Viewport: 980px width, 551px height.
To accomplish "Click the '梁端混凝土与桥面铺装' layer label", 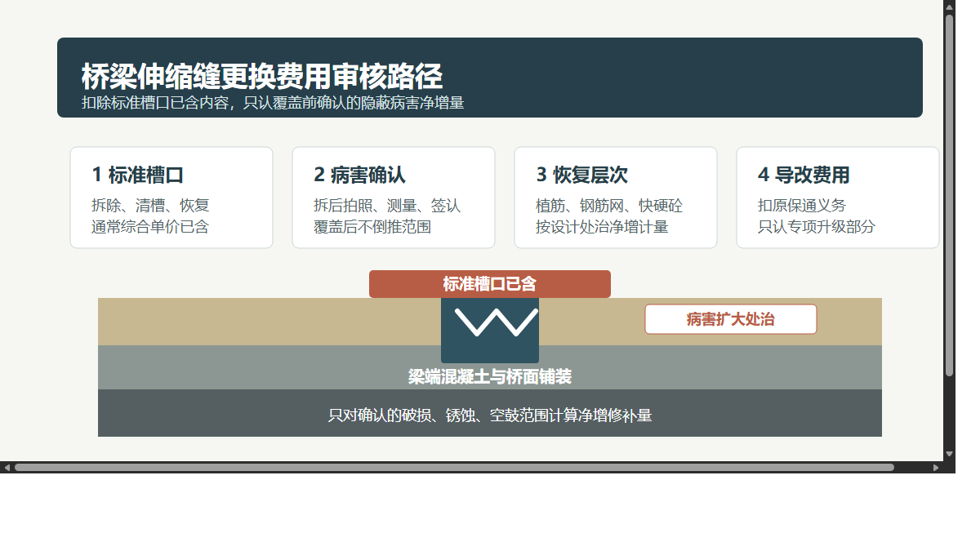I will pyautogui.click(x=490, y=376).
